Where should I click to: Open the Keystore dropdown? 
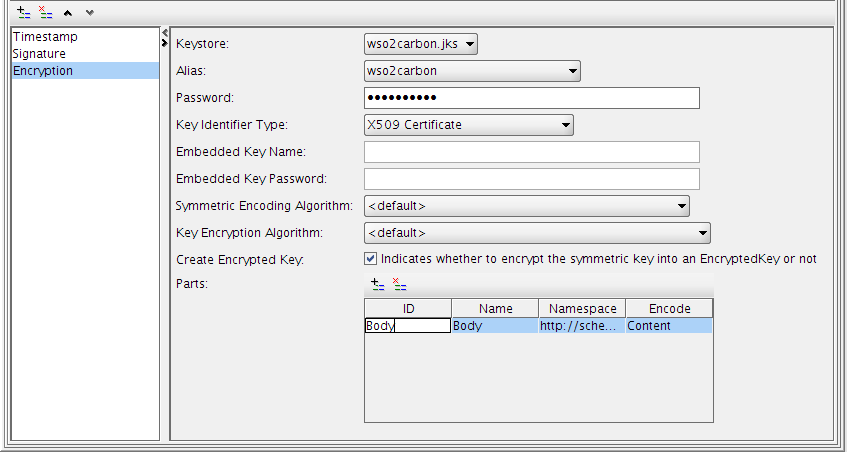pyautogui.click(x=421, y=44)
